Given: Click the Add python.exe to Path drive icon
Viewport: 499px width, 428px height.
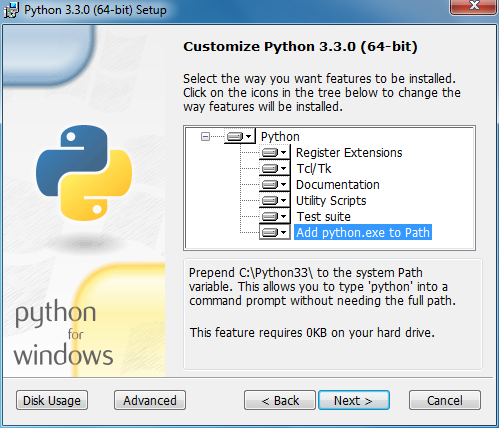Looking at the screenshot, I should [x=270, y=232].
